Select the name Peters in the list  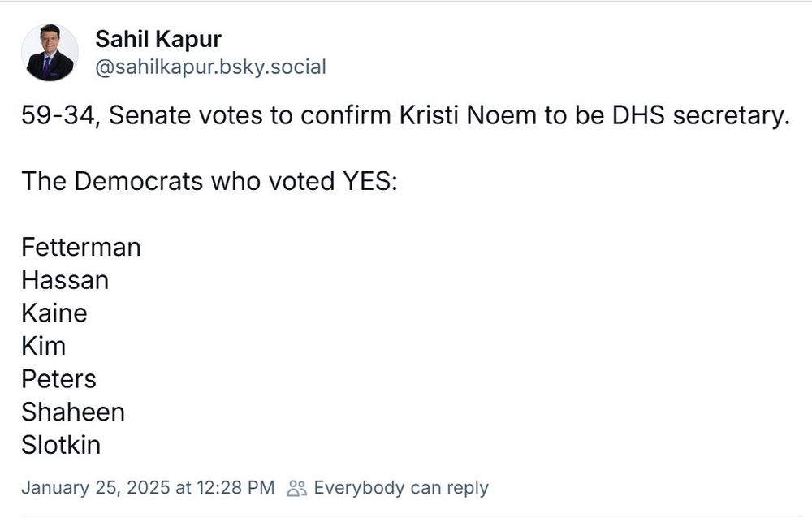click(58, 379)
